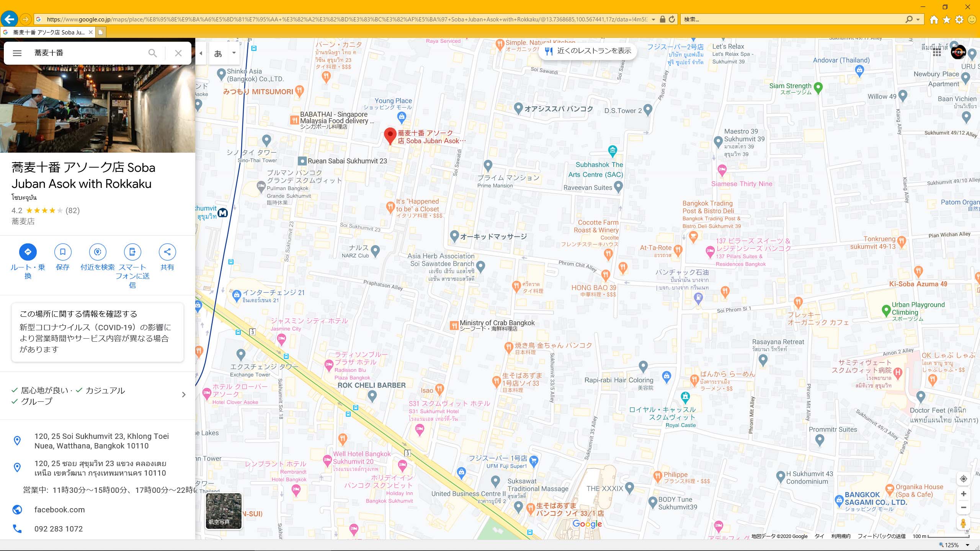This screenshot has height=551, width=980.
Task: Click the browser back button
Action: point(9,19)
